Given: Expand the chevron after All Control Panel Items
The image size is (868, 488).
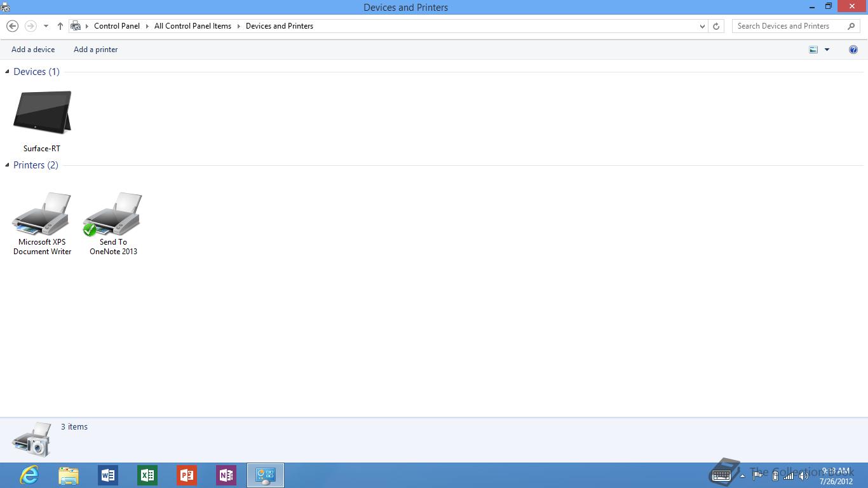Looking at the screenshot, I should click(x=239, y=26).
